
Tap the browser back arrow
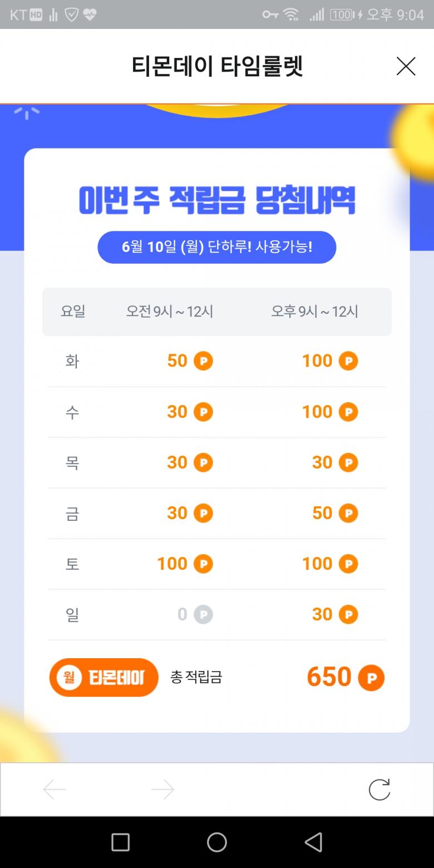pos(55,789)
